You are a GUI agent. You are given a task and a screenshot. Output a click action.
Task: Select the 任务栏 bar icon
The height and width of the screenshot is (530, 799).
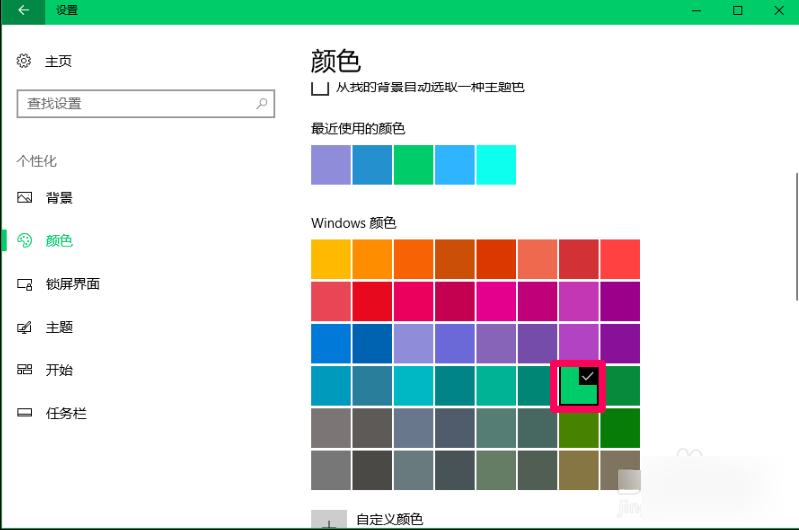[24, 413]
